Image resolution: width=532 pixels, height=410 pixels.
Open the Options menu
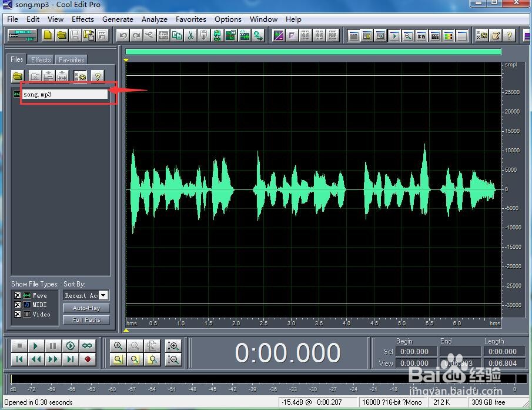tap(227, 19)
